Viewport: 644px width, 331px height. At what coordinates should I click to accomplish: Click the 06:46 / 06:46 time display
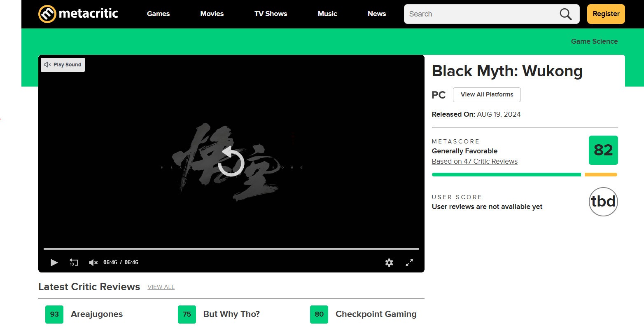coord(121,263)
